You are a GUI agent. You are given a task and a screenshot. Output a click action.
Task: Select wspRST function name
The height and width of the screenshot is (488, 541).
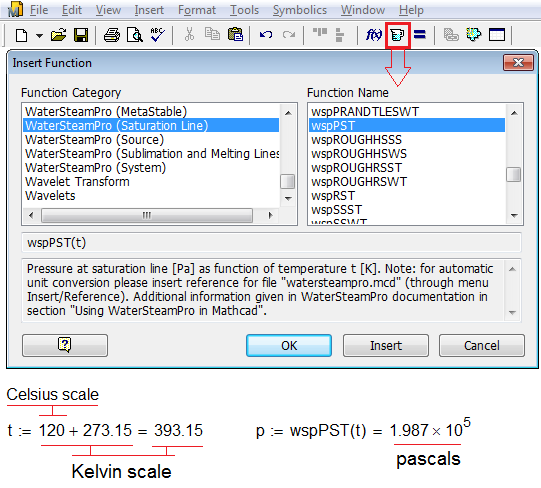click(x=407, y=196)
